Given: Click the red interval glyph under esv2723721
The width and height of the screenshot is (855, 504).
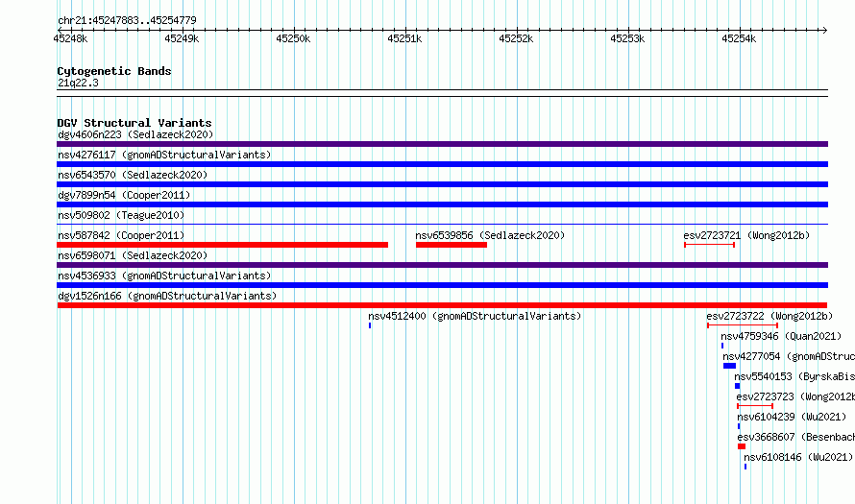Looking at the screenshot, I should tap(709, 245).
